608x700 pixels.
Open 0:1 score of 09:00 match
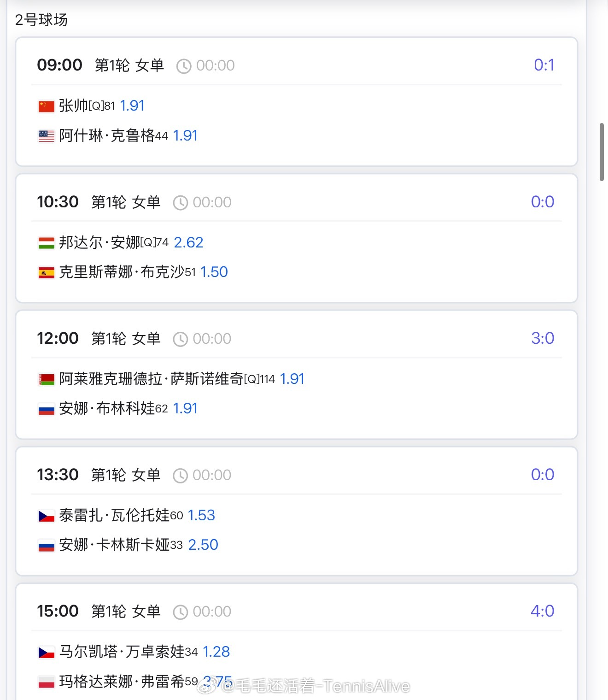544,65
